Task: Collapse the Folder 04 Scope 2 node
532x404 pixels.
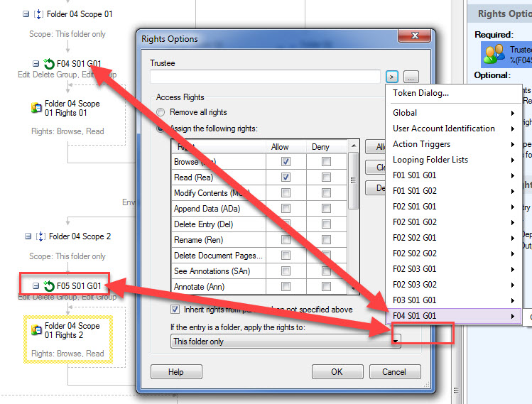Action: pyautogui.click(x=28, y=236)
